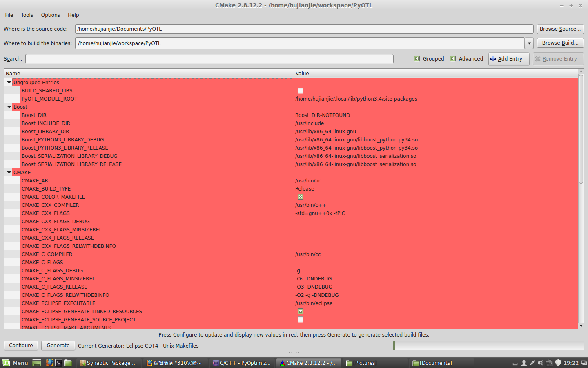Select the Boost_LIBRARY_DIR entry

46,132
